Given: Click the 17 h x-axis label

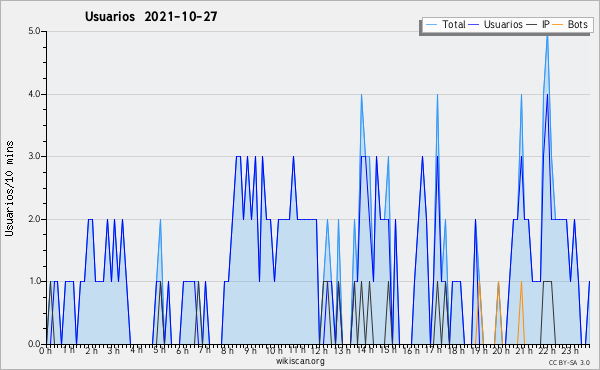Looking at the screenshot, I should (x=433, y=350).
